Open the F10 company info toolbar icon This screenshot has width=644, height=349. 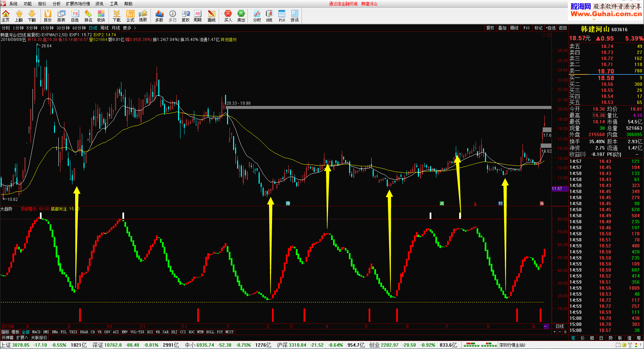click(x=282, y=16)
